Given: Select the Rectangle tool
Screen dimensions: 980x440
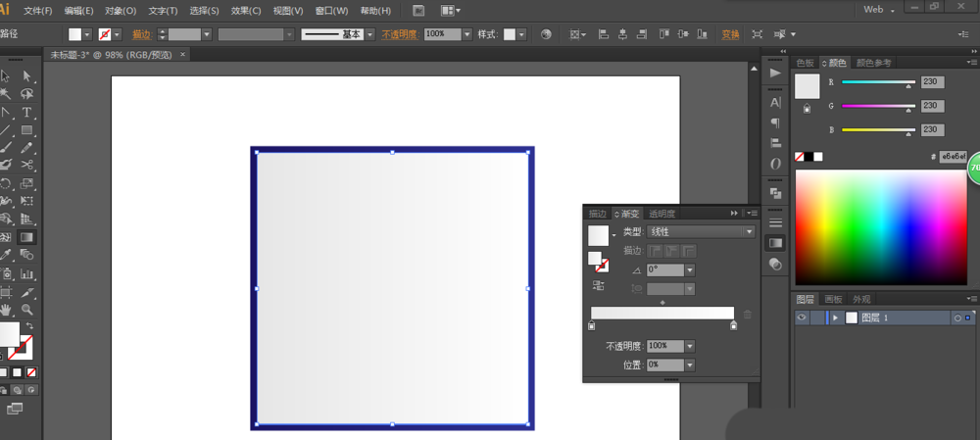Looking at the screenshot, I should (26, 130).
